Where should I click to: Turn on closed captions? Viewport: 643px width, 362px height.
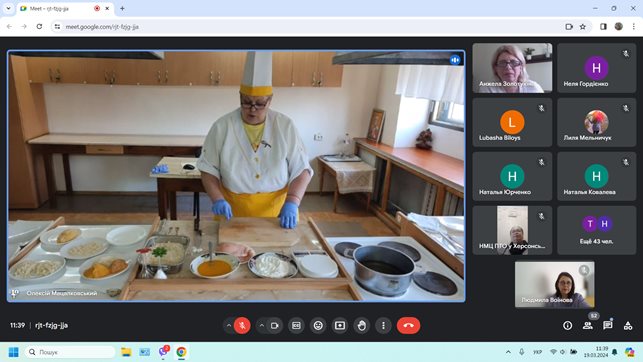(296, 326)
